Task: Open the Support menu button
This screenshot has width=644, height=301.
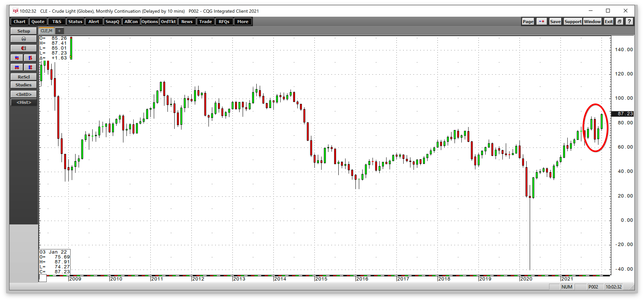Action: tap(573, 22)
